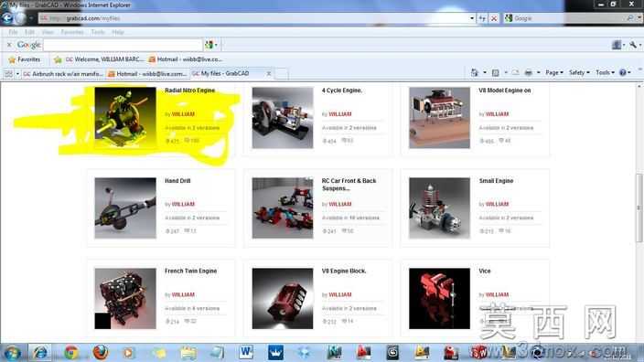Click the Feeds icon in command bar
The height and width of the screenshot is (362, 644).
pos(495,72)
